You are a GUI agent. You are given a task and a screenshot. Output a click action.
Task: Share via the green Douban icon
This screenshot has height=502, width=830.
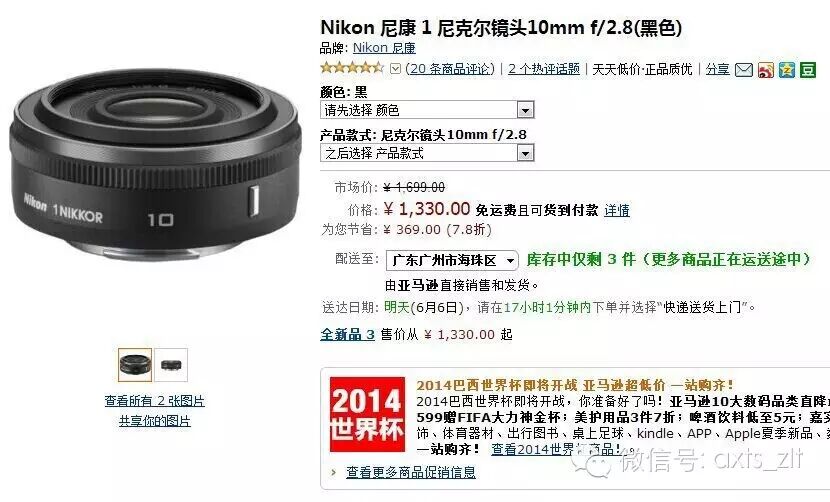808,70
